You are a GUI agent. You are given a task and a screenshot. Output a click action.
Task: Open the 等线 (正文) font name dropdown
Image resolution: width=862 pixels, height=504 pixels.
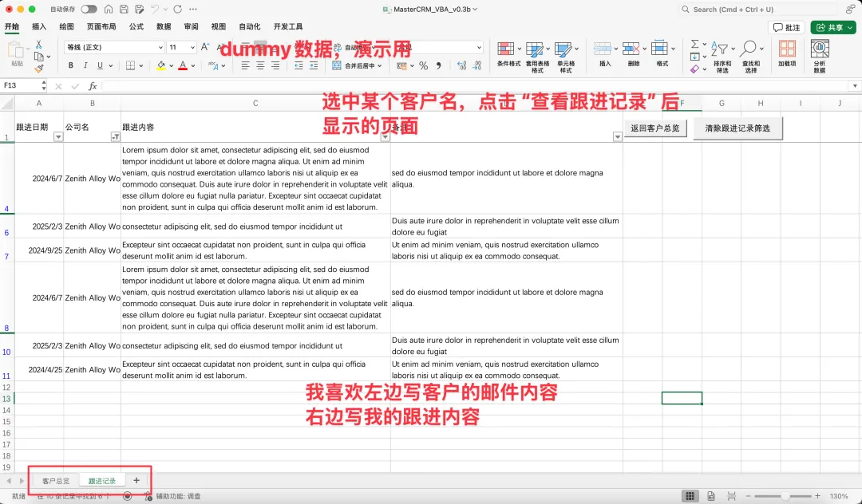(160, 47)
